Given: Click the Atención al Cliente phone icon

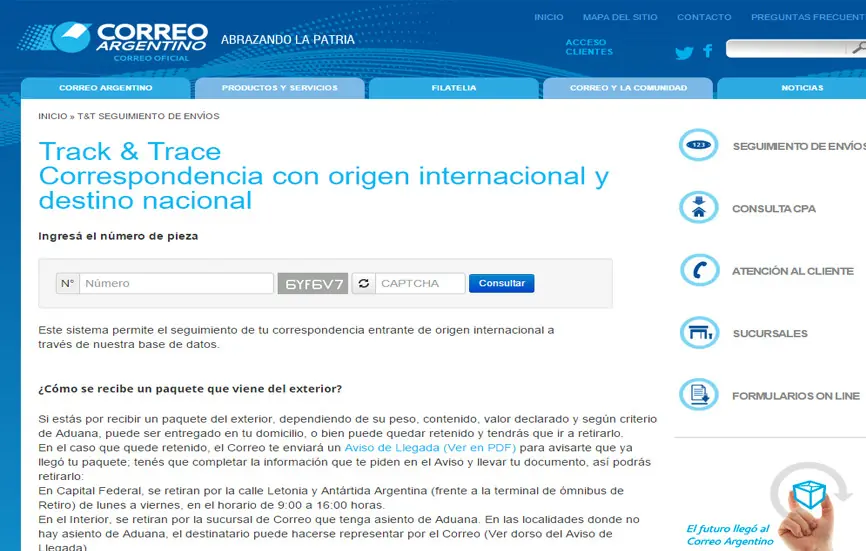Looking at the screenshot, I should coord(699,270).
